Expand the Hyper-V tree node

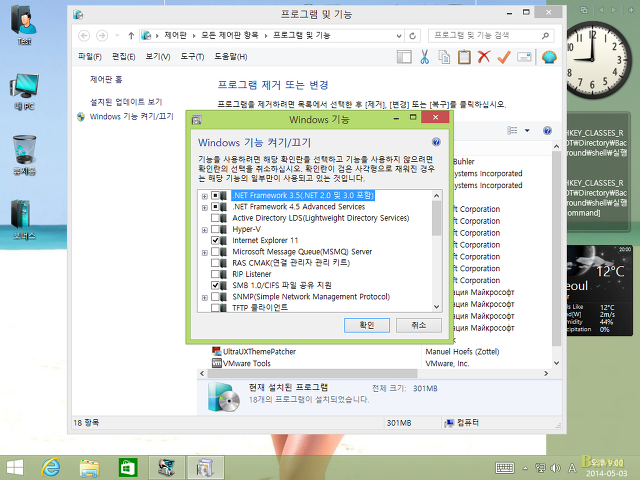(204, 230)
